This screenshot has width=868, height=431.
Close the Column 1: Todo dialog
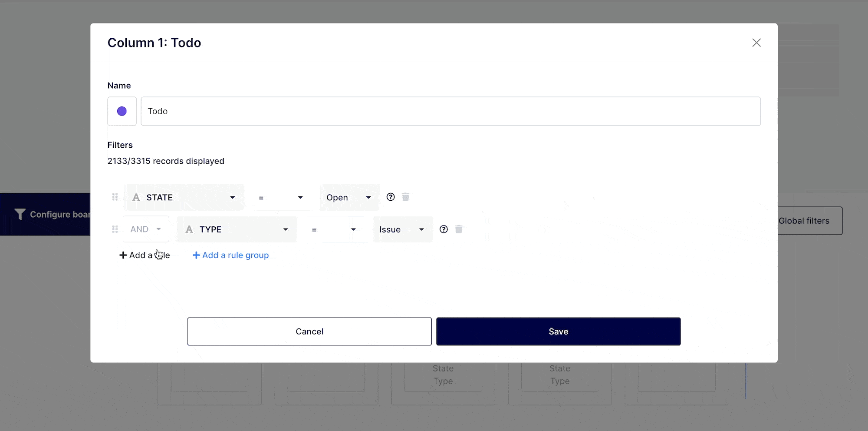pyautogui.click(x=756, y=43)
